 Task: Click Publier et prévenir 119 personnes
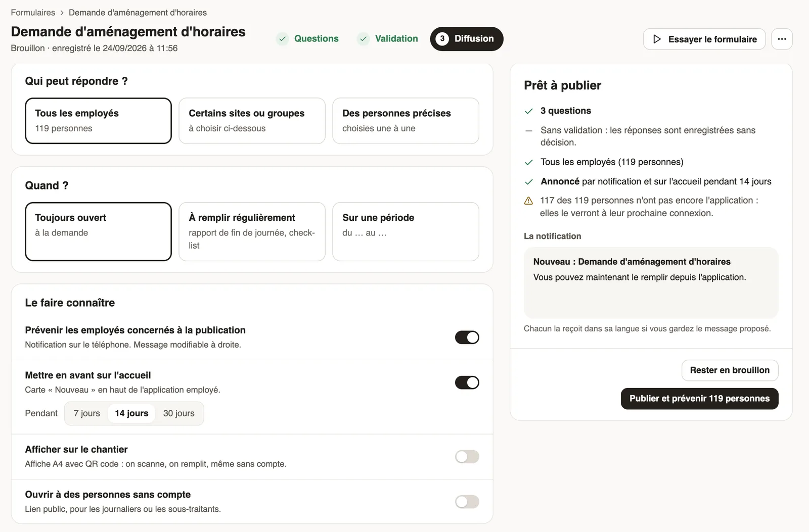tap(699, 399)
